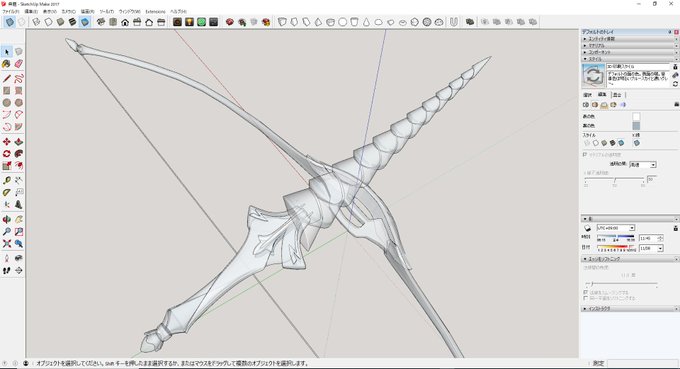Select the Walk footprints tool
This screenshot has height=369, width=680.
pyautogui.click(x=7, y=270)
